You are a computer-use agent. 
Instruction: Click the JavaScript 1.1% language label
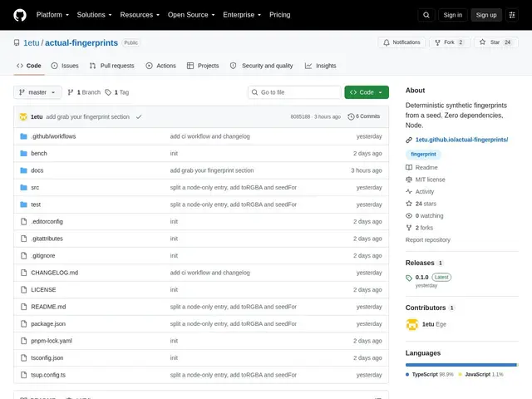[480, 375]
